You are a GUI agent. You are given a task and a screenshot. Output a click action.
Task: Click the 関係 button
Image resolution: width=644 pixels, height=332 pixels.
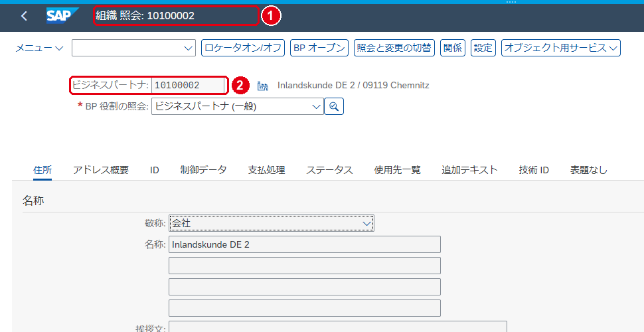452,48
